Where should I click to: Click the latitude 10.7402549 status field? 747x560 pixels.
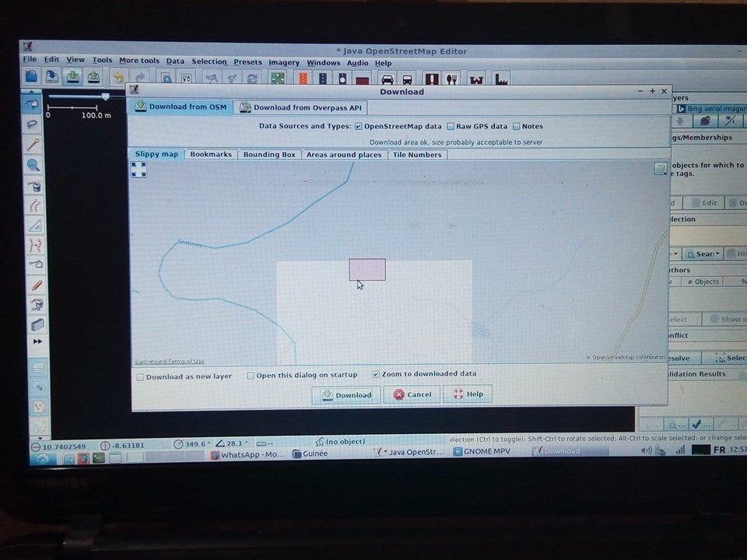click(x=59, y=446)
